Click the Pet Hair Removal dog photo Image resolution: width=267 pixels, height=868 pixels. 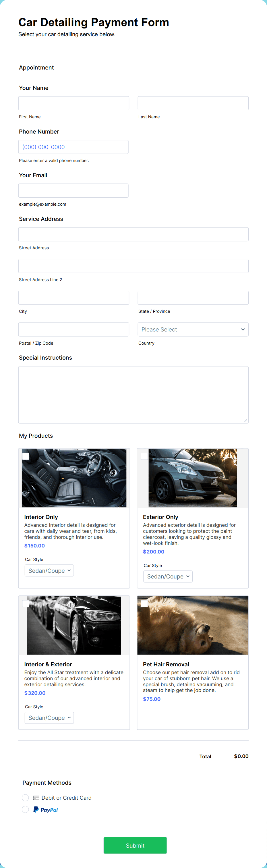[193, 625]
